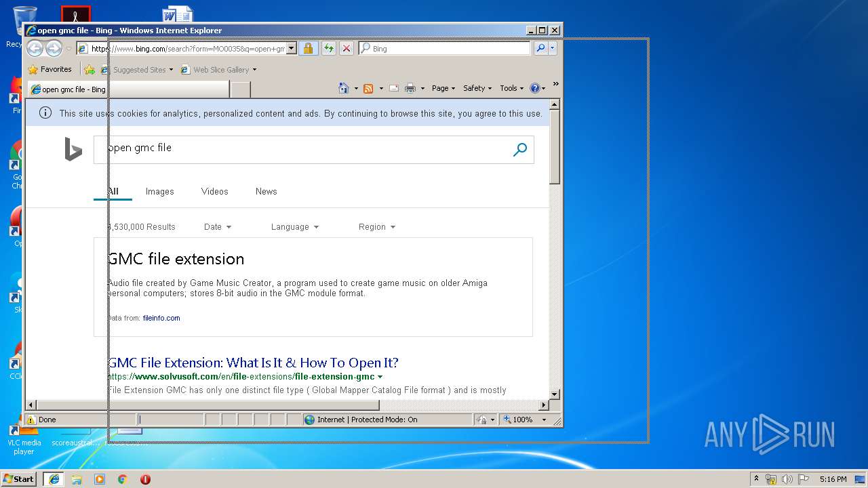Expand the solvusoft result URL arrow
The width and height of the screenshot is (868, 488).
(x=380, y=377)
